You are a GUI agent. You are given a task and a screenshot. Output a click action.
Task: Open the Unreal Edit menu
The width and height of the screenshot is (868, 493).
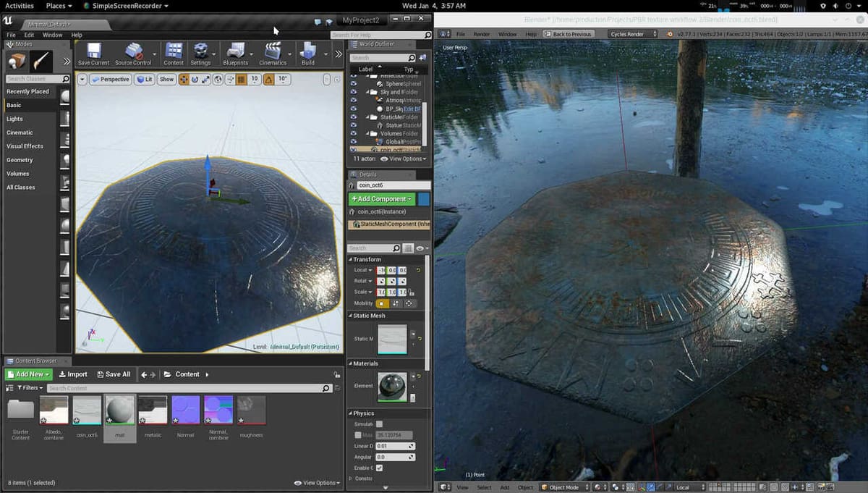[29, 35]
